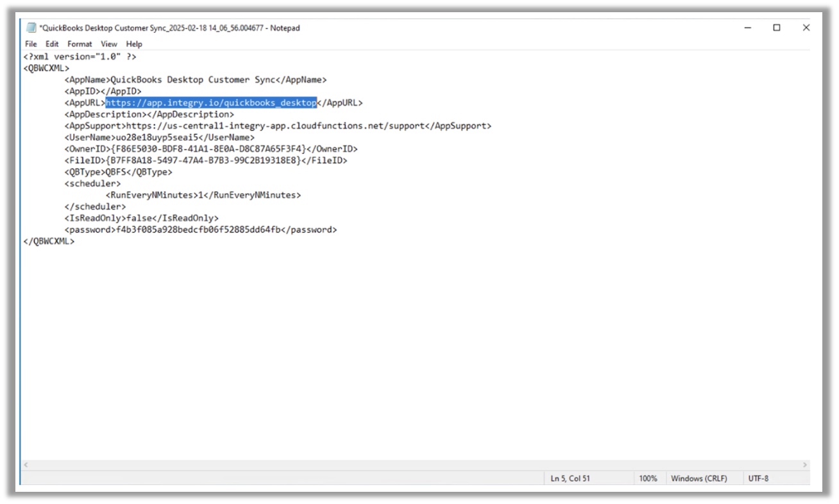Click the empty AppID line
839x504 pixels.
tap(103, 91)
